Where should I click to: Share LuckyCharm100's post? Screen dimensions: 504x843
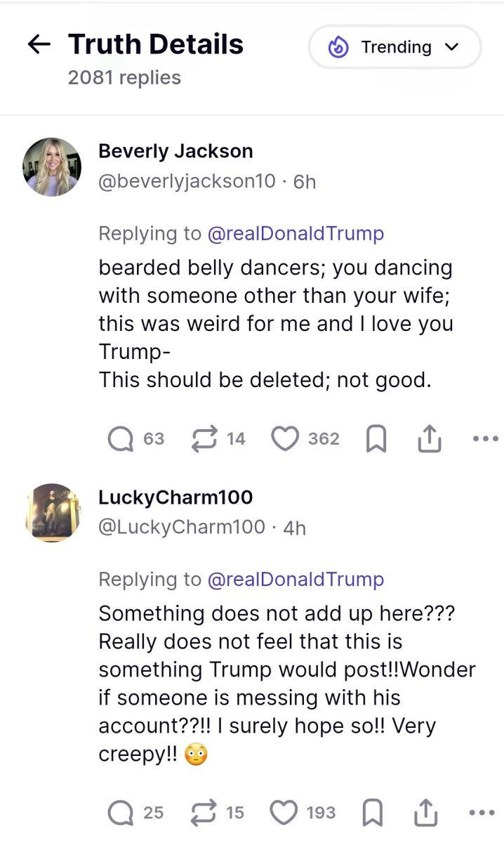[426, 813]
